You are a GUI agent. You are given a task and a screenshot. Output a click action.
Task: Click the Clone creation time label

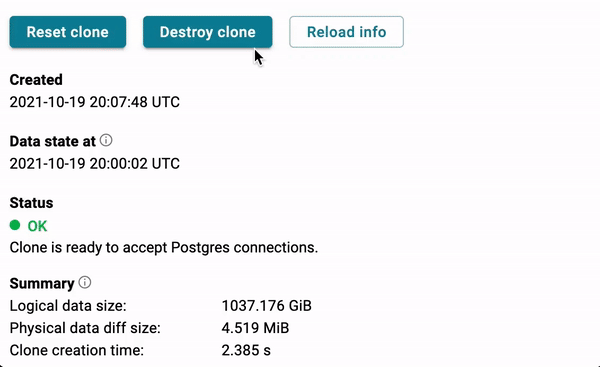(x=77, y=350)
